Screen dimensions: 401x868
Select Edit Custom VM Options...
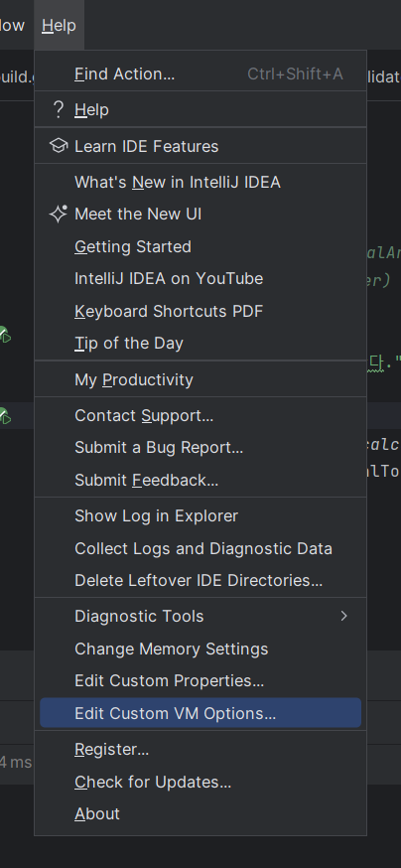200,713
